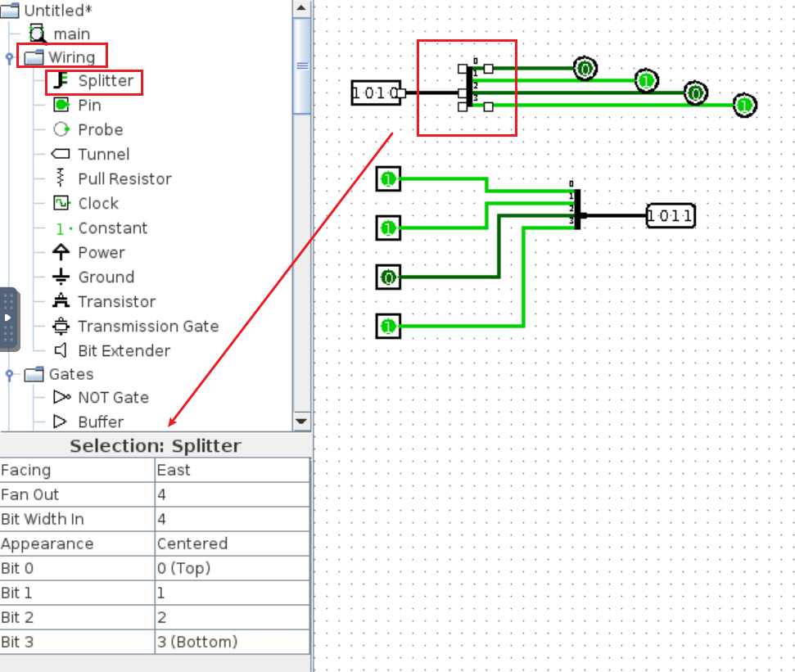
Task: Choose the Probe tool icon
Action: coord(61,130)
